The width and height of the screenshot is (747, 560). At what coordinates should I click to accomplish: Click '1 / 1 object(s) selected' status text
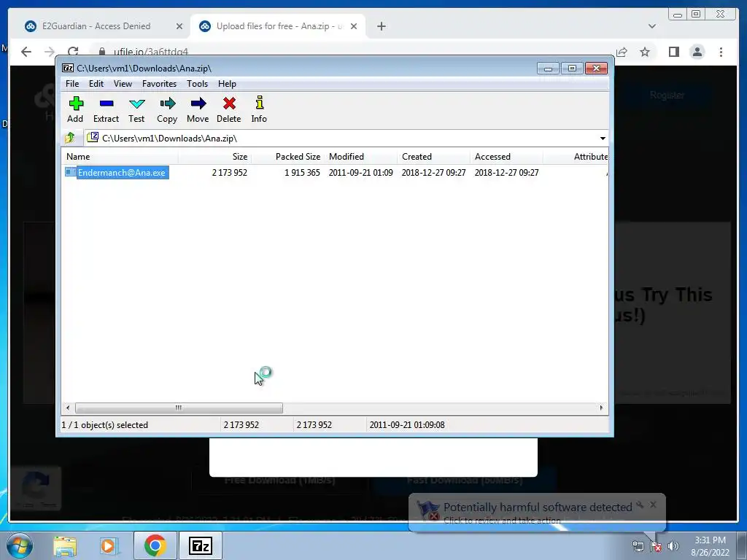(x=105, y=425)
